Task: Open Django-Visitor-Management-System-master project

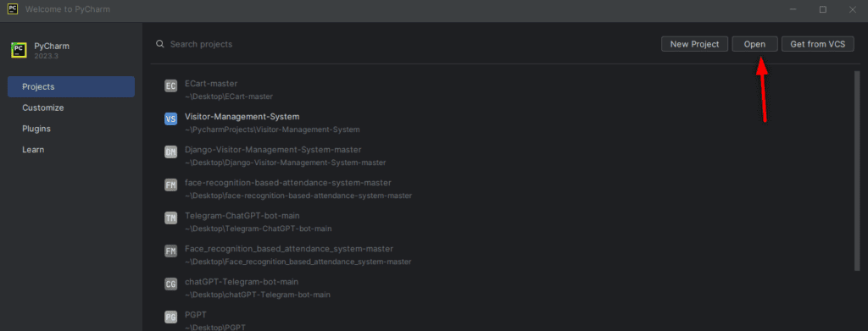Action: click(x=273, y=150)
